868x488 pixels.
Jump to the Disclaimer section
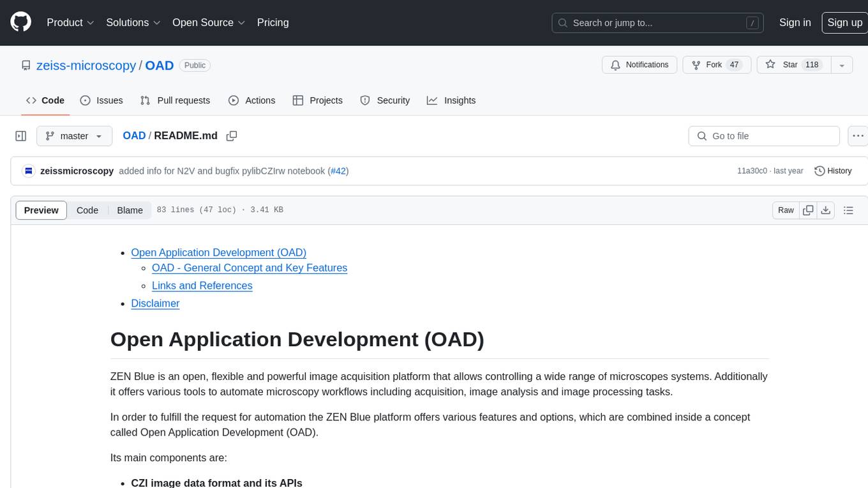(155, 303)
